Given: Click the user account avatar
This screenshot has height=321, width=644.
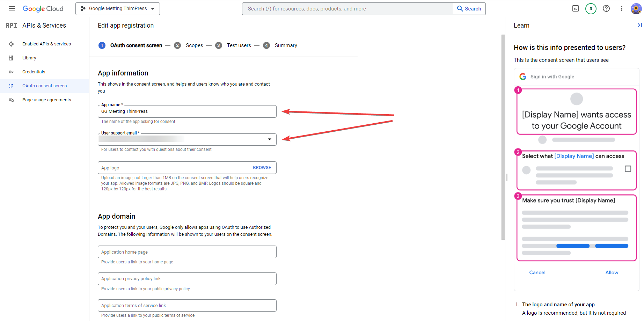Looking at the screenshot, I should click(x=636, y=9).
